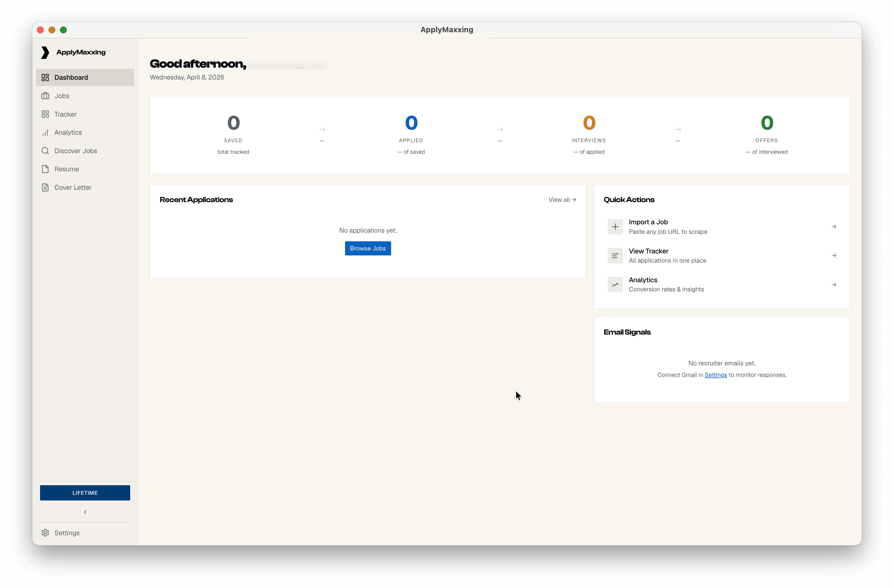The width and height of the screenshot is (894, 588).
Task: Close the window with the red button
Action: click(41, 30)
